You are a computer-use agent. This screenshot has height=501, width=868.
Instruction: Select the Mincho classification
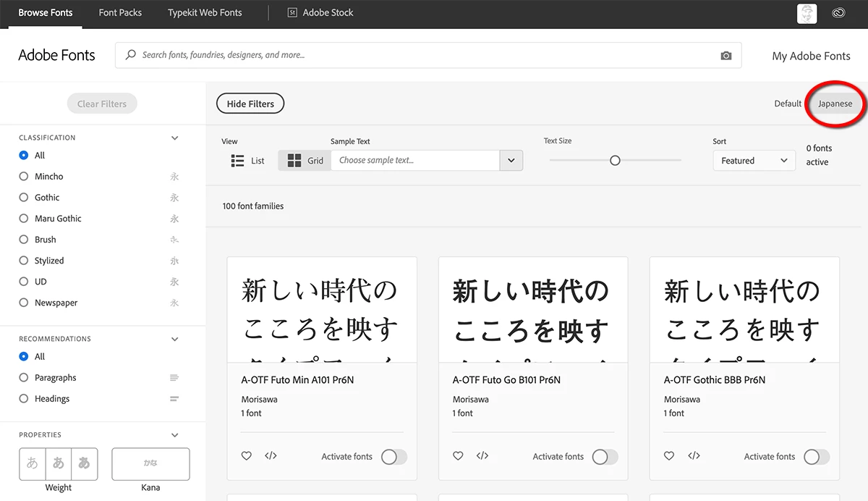point(24,177)
